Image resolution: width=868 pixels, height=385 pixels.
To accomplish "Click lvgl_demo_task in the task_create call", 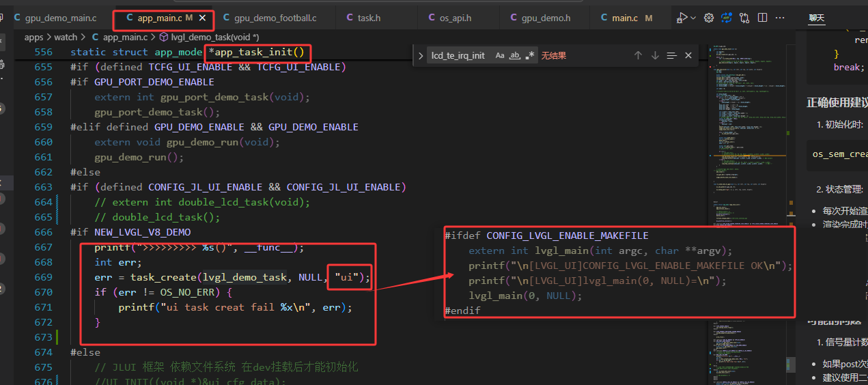I will [246, 277].
